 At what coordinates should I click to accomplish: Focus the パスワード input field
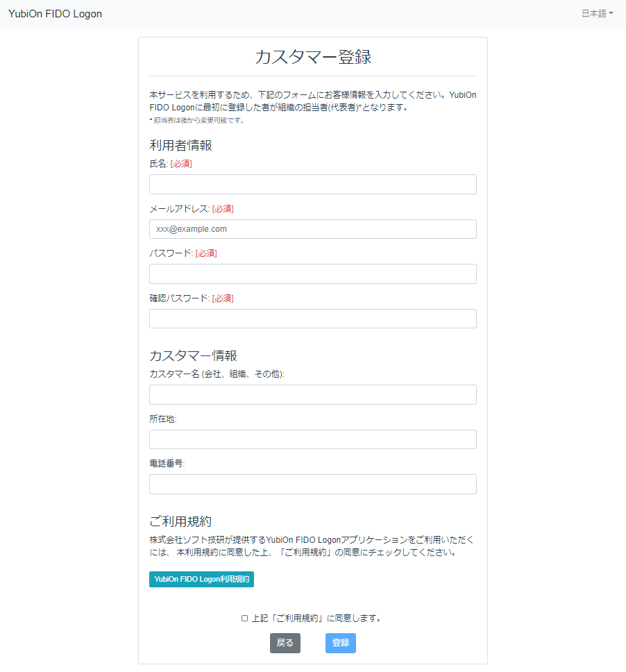[313, 274]
